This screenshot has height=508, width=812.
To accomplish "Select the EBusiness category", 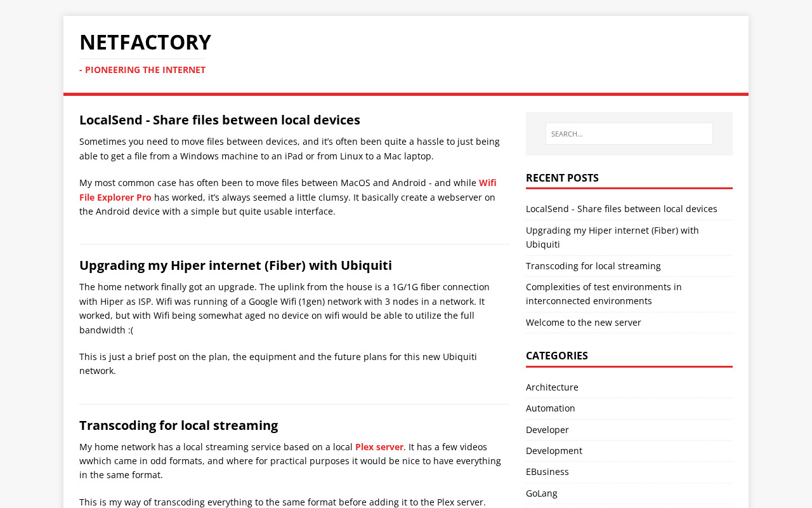I will [547, 472].
